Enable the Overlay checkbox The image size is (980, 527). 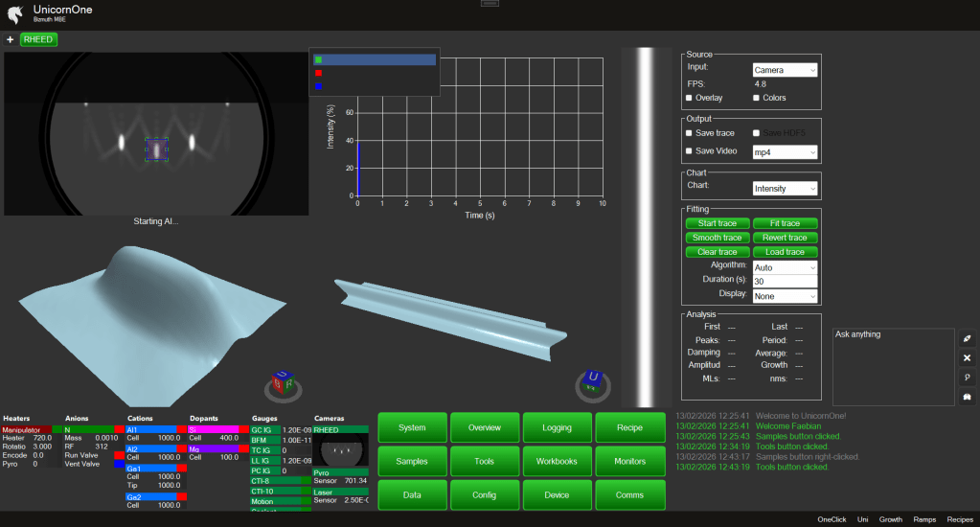click(690, 98)
